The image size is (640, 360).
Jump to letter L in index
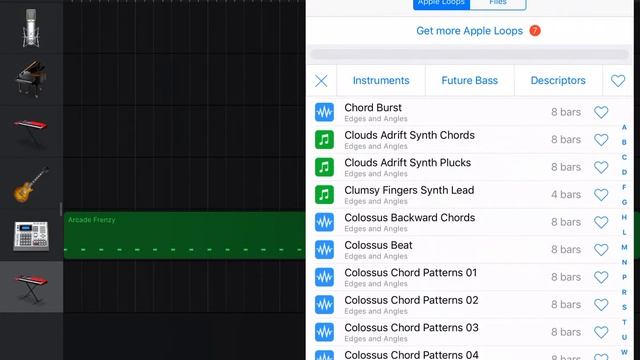click(x=624, y=232)
